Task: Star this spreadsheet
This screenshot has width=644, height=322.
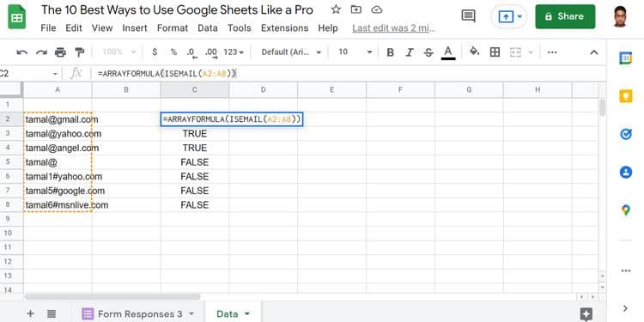Action: tap(336, 9)
